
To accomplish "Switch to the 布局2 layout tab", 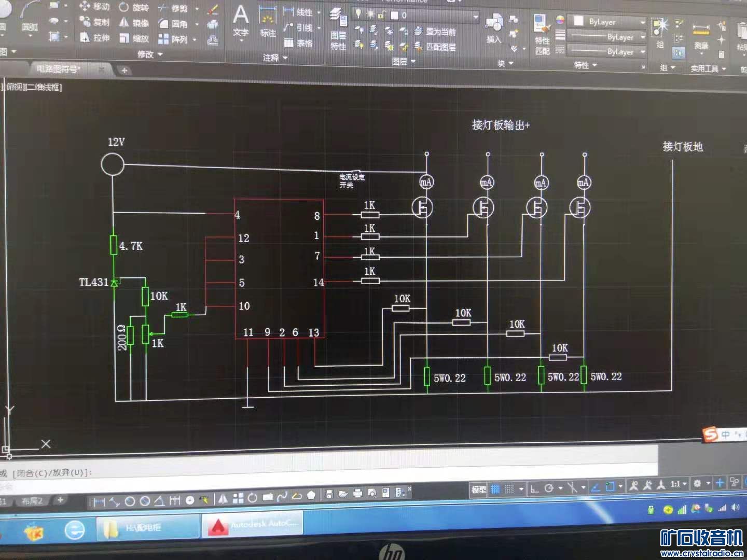I will click(x=32, y=501).
